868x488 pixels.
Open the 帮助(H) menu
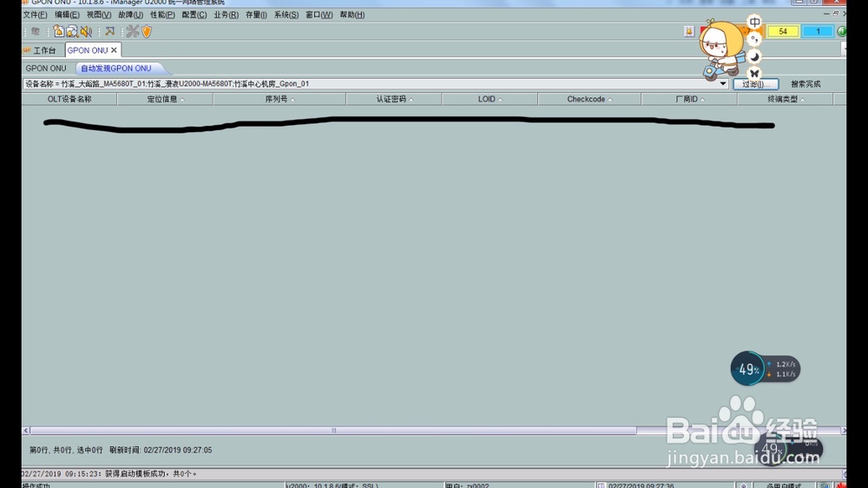(x=352, y=15)
